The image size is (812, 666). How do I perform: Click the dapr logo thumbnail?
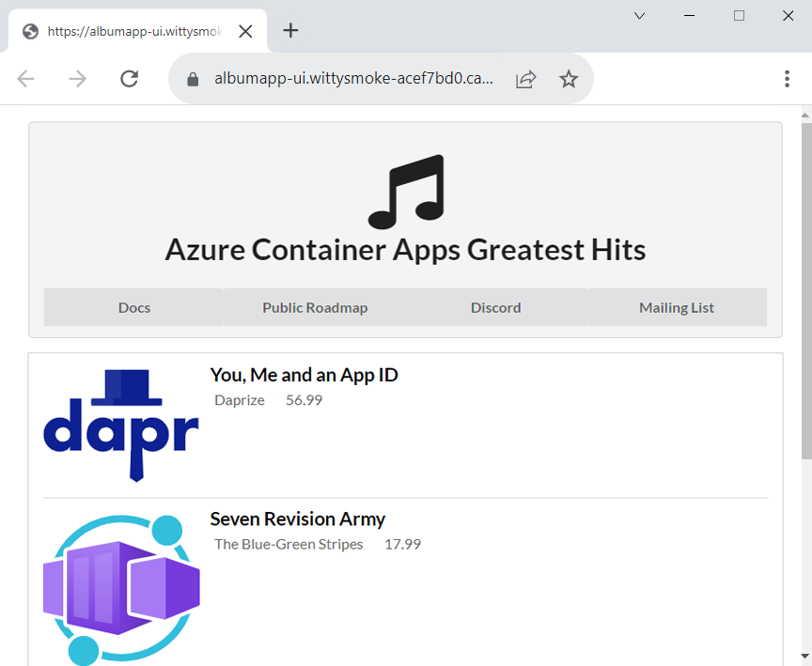(x=120, y=423)
